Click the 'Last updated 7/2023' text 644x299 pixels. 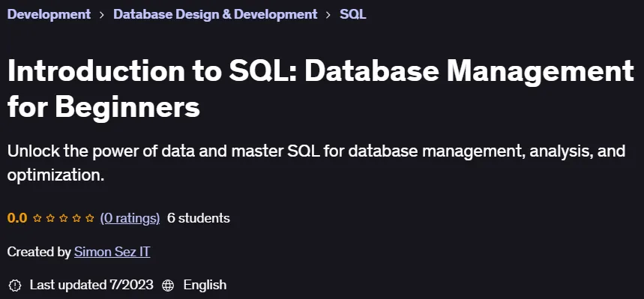pyautogui.click(x=91, y=285)
